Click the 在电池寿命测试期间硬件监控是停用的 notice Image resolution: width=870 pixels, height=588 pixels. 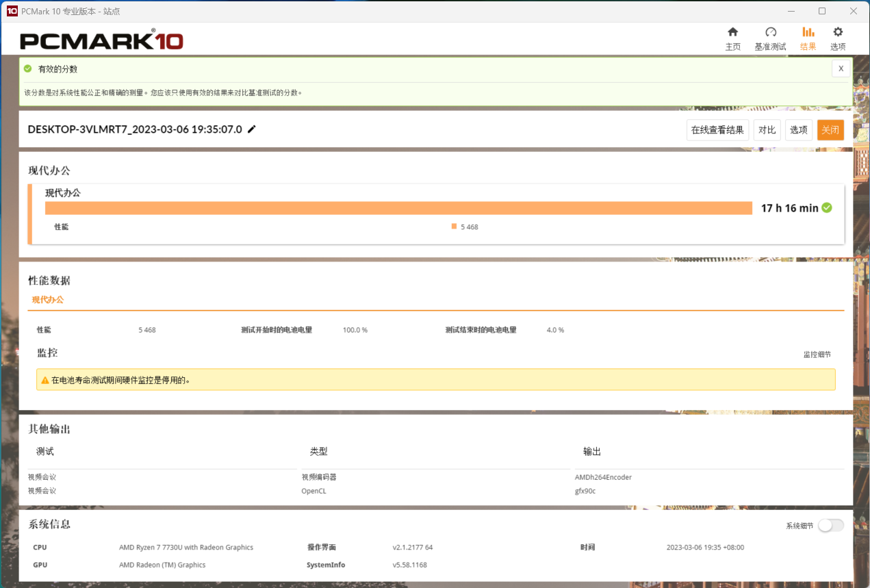point(435,380)
